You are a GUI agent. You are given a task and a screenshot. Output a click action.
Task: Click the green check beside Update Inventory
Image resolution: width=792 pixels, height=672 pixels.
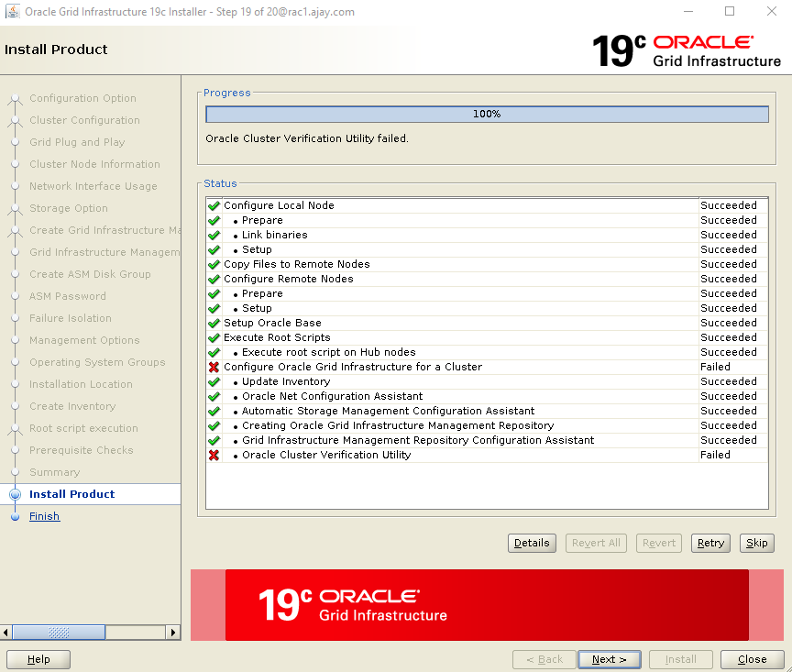(x=214, y=381)
